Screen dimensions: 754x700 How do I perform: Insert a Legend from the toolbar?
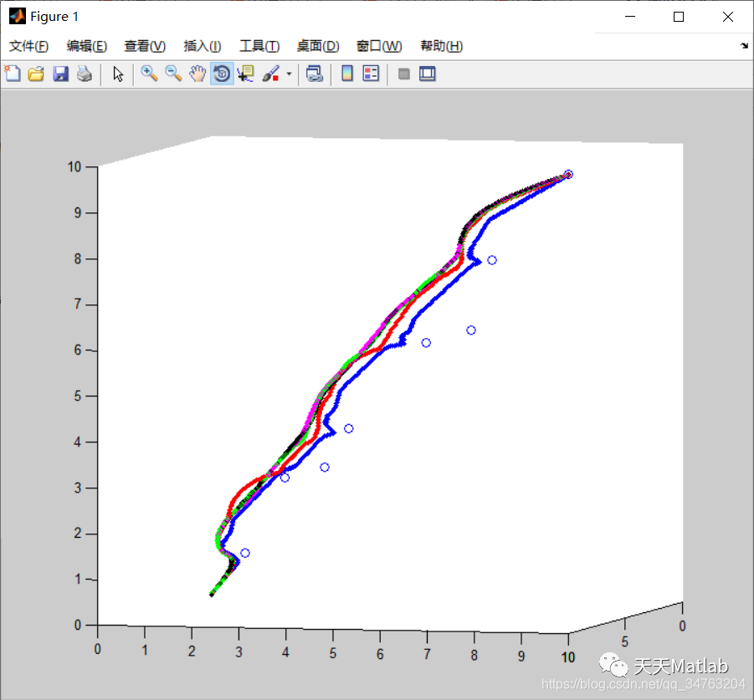click(371, 74)
